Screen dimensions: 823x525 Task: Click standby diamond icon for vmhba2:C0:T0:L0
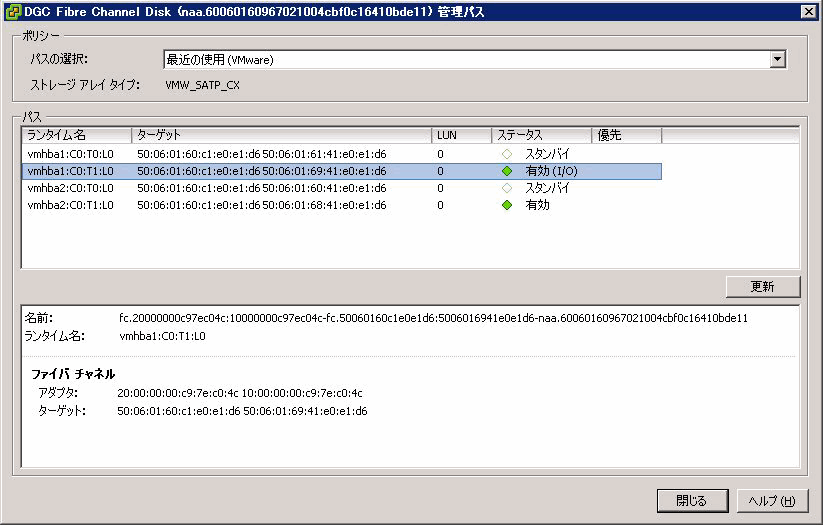point(507,188)
